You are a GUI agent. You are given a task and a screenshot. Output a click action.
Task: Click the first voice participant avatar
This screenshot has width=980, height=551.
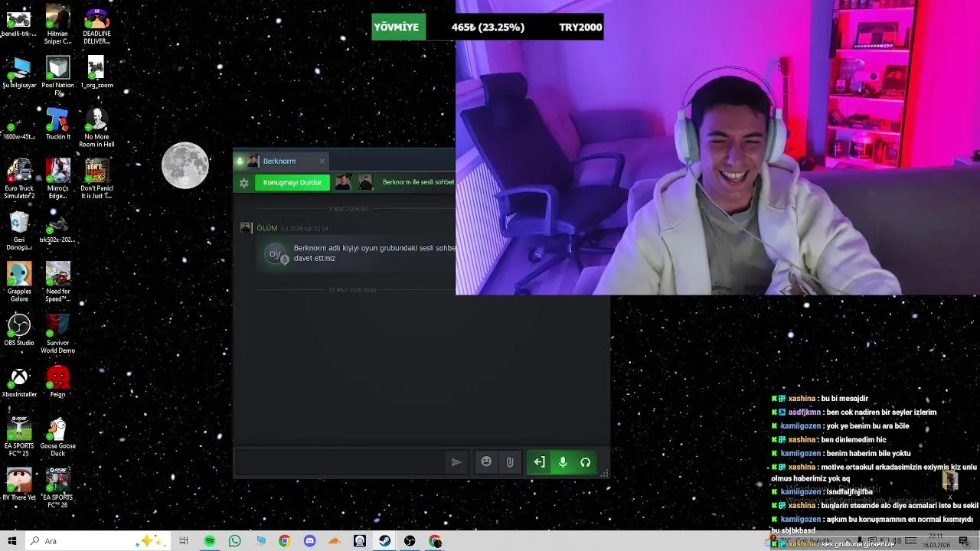coord(344,182)
